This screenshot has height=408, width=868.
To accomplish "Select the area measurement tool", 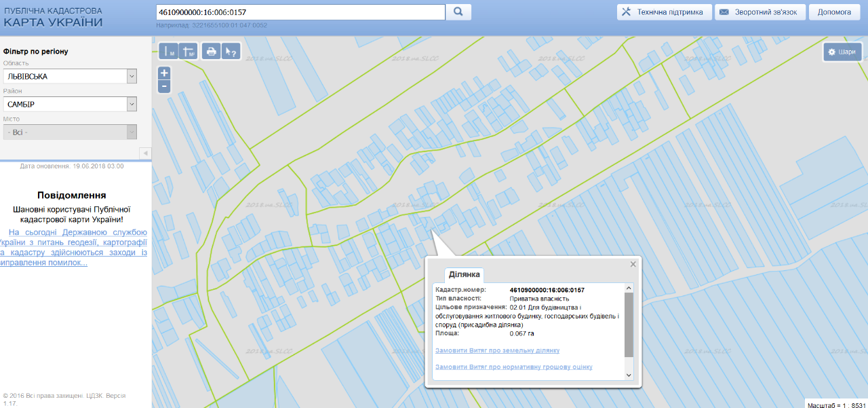I will coord(189,52).
